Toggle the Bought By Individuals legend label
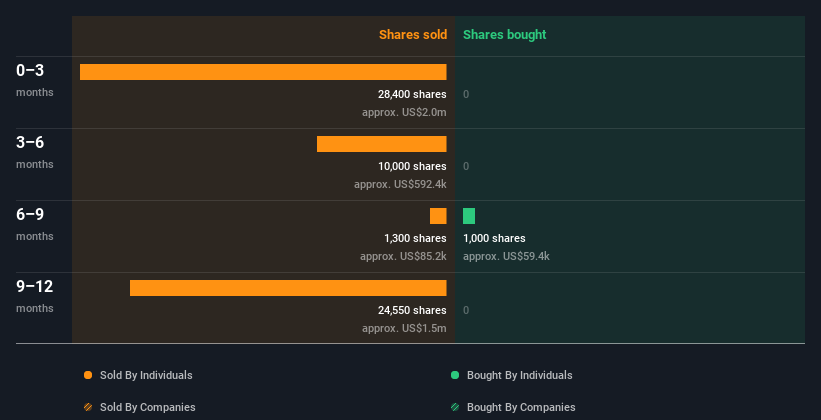The image size is (821, 420). click(x=519, y=375)
